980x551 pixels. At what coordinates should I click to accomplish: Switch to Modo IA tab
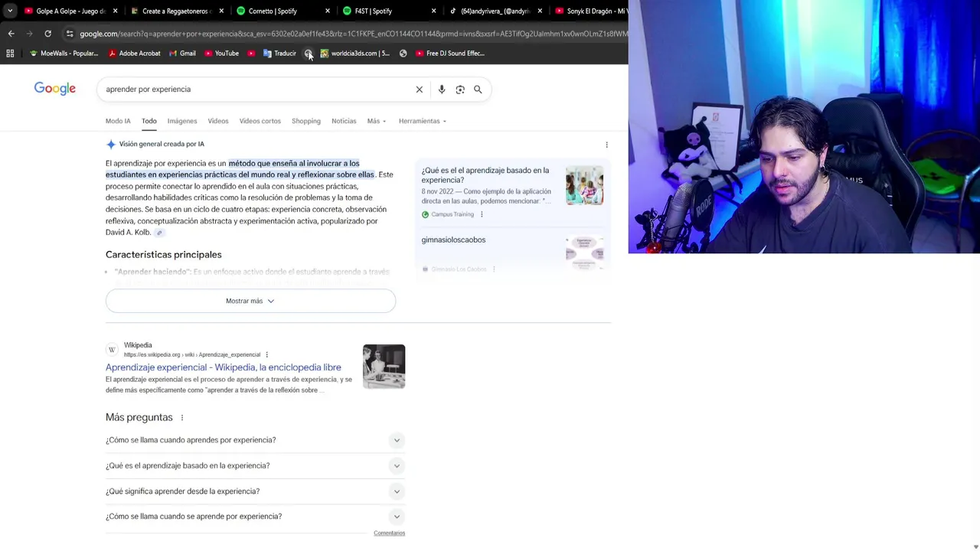pos(118,121)
